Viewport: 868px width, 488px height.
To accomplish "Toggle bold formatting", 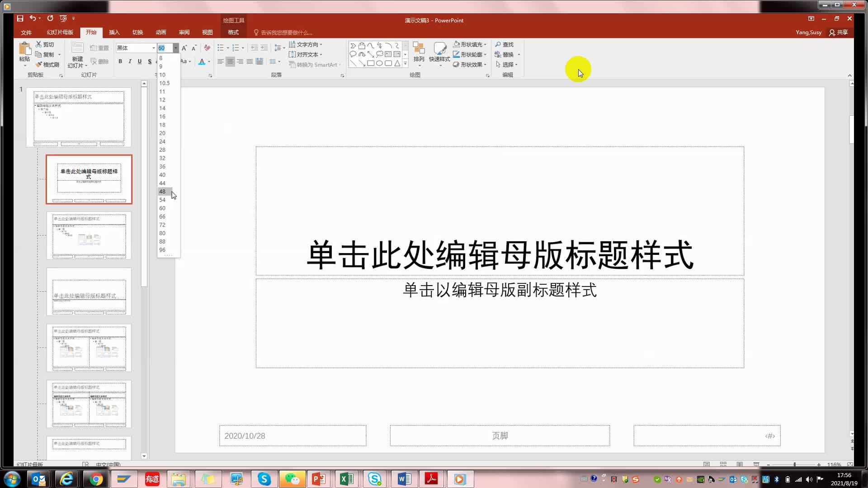I will tap(120, 61).
